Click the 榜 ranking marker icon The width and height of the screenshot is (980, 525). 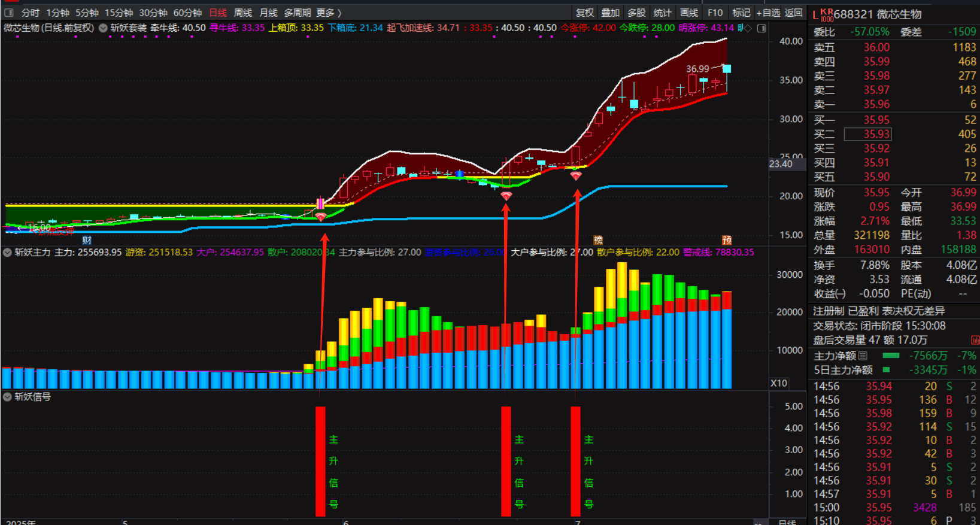point(597,240)
